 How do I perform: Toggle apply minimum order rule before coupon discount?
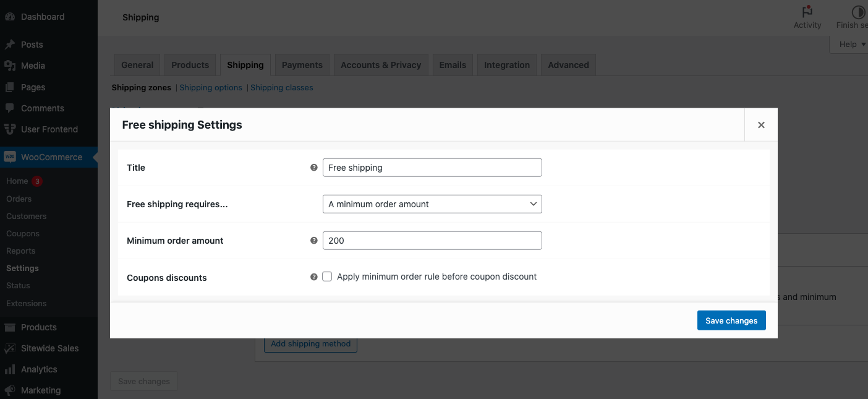coord(327,277)
